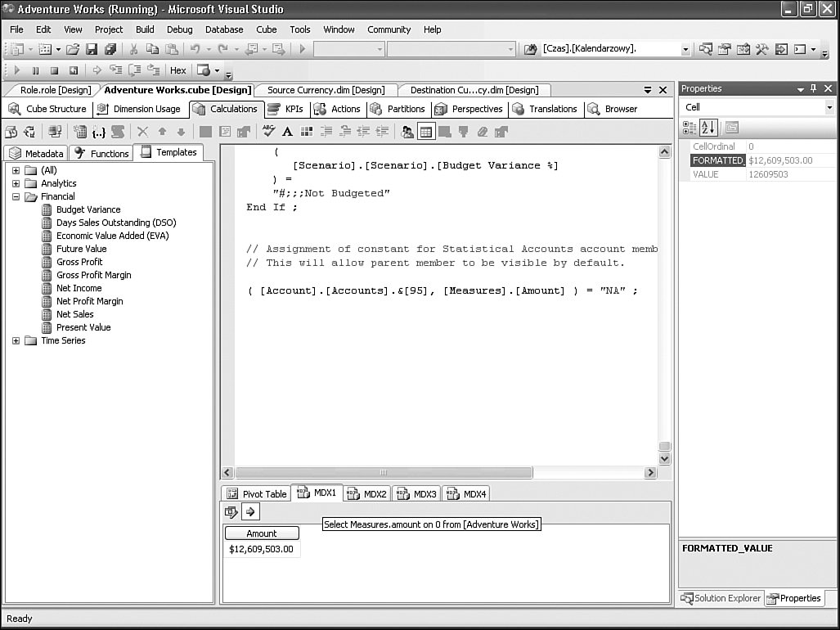Switch to the MDX2 tab
The width and height of the screenshot is (840, 630).
pos(367,494)
